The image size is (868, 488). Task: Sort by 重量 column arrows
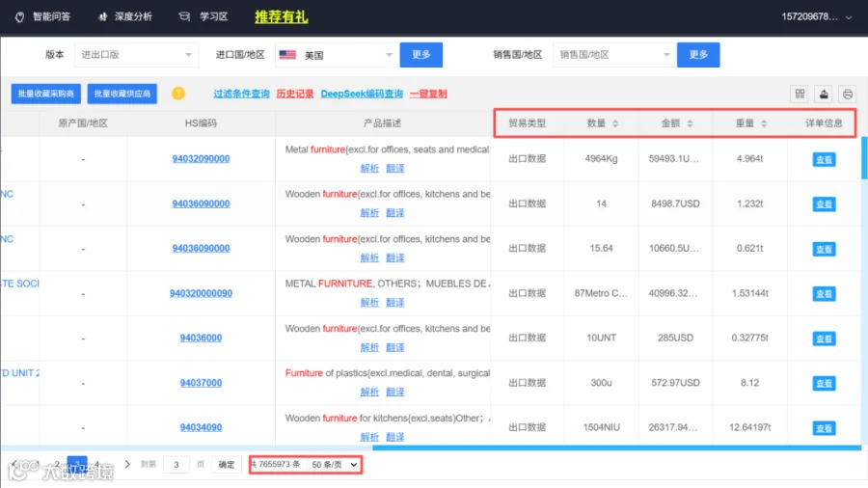tap(764, 123)
